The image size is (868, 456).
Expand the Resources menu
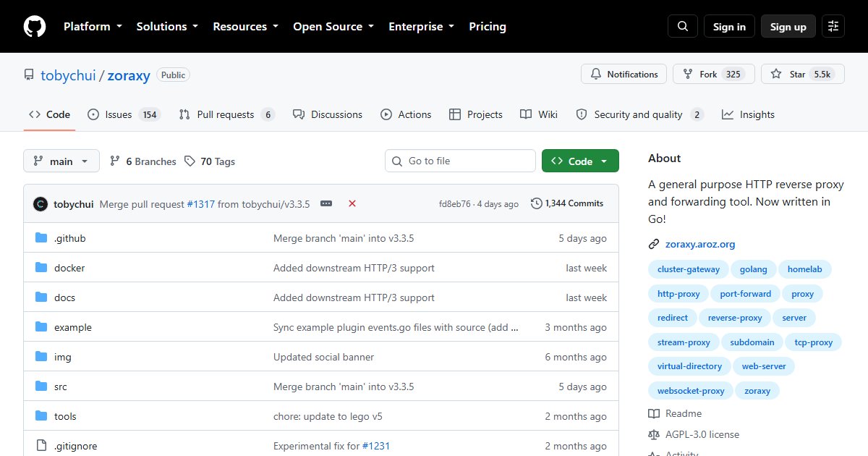245,27
